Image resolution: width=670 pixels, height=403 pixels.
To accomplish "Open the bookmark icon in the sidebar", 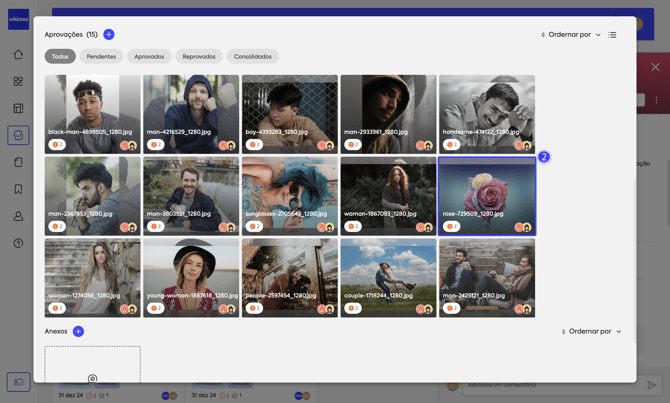I will [x=18, y=189].
